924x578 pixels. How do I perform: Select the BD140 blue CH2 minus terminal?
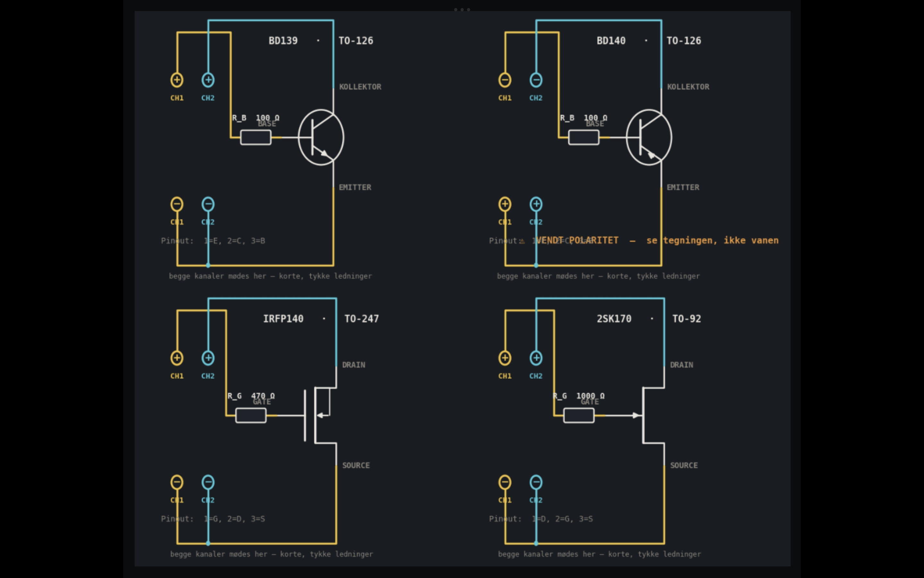[536, 80]
